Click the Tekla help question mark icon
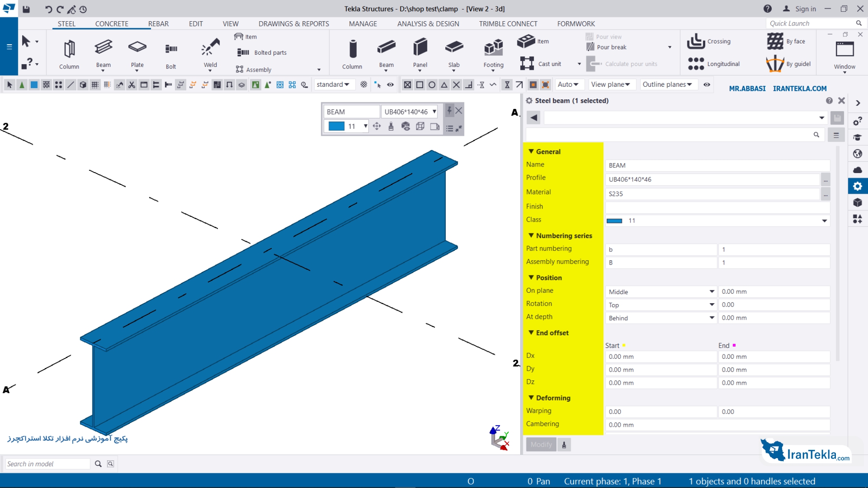Screen dimensions: 868x488 click(x=767, y=9)
